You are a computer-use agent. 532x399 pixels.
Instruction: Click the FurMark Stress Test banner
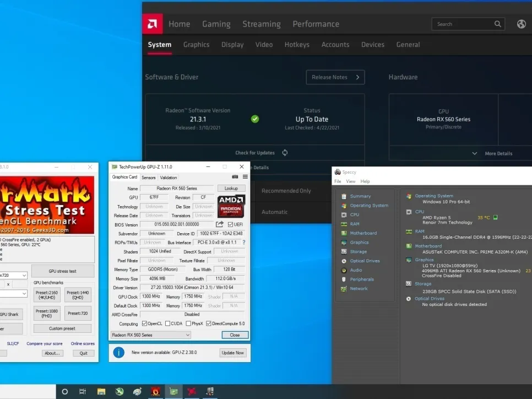tap(47, 205)
